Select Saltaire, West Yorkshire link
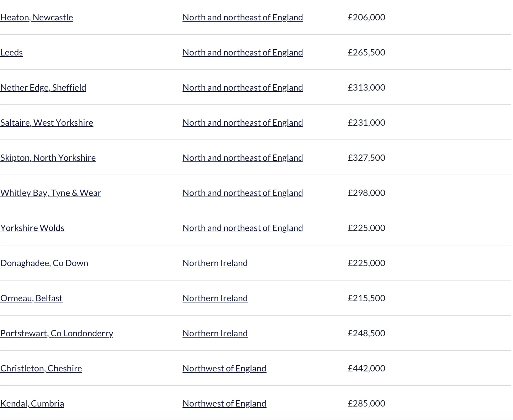 (x=47, y=123)
